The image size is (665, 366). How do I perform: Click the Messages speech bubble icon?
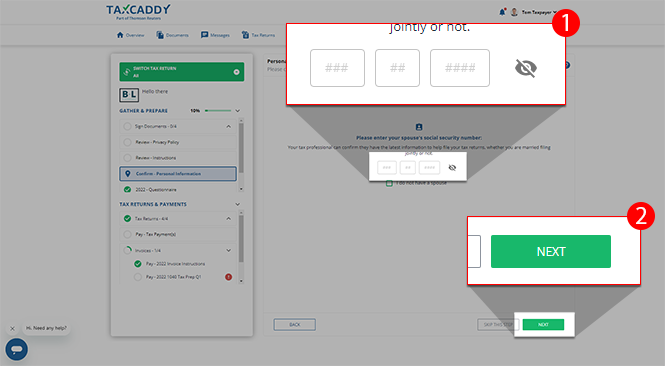click(204, 35)
